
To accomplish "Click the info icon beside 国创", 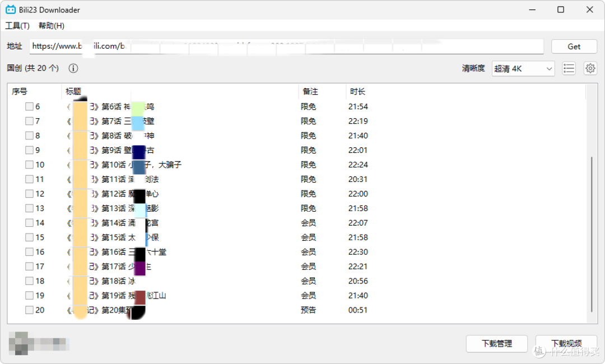I will [73, 68].
